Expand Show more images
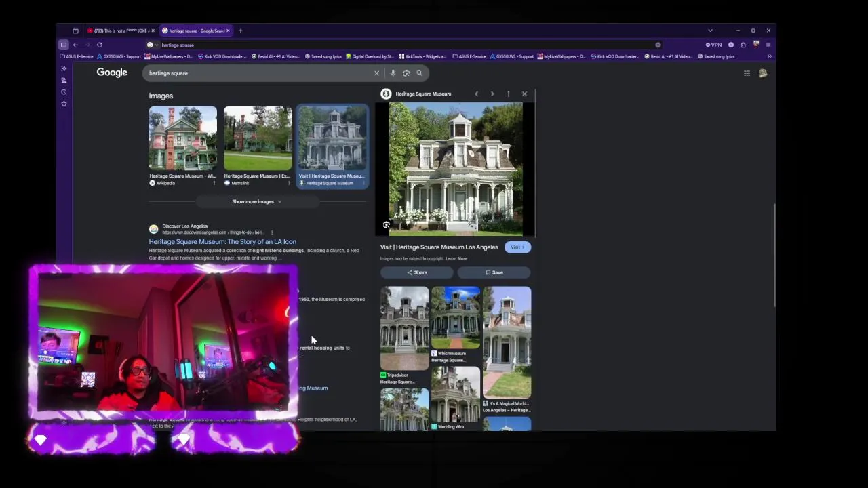 (256, 201)
